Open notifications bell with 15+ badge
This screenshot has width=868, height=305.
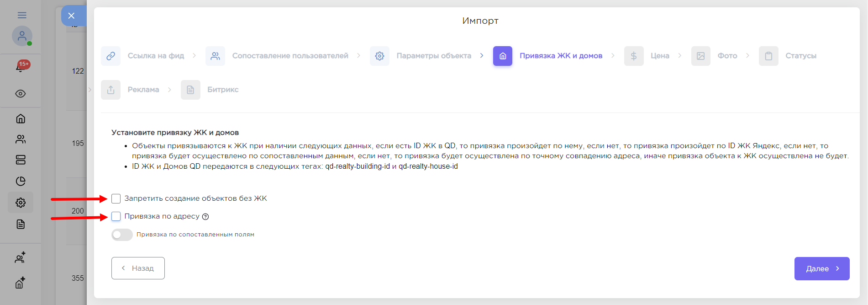pos(21,67)
